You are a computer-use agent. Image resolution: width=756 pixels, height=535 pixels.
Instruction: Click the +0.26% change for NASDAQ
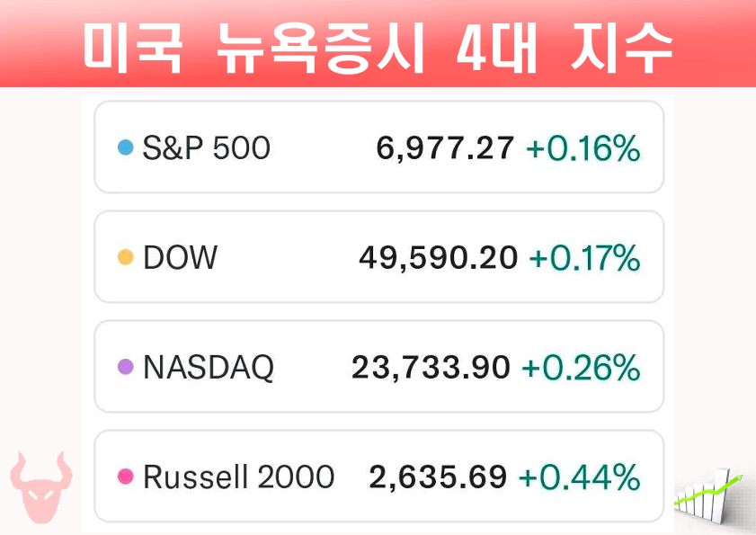click(581, 367)
